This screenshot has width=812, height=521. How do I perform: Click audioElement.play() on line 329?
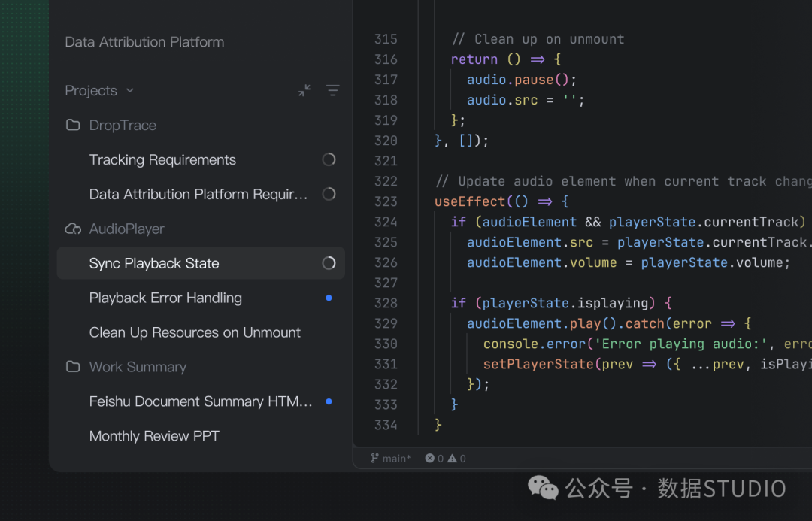click(541, 324)
